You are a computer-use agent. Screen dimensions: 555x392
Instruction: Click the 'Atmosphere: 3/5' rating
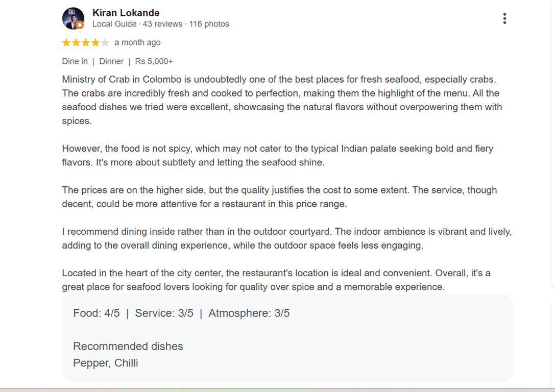(249, 313)
